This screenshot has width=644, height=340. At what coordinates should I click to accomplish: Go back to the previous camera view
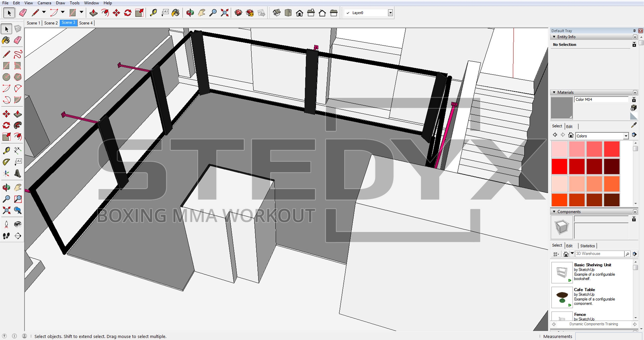tap(18, 210)
